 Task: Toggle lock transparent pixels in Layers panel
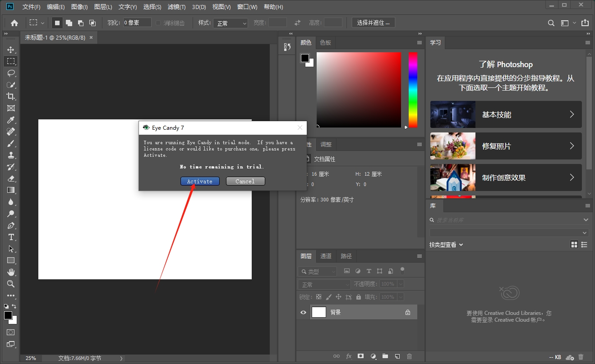coord(318,297)
